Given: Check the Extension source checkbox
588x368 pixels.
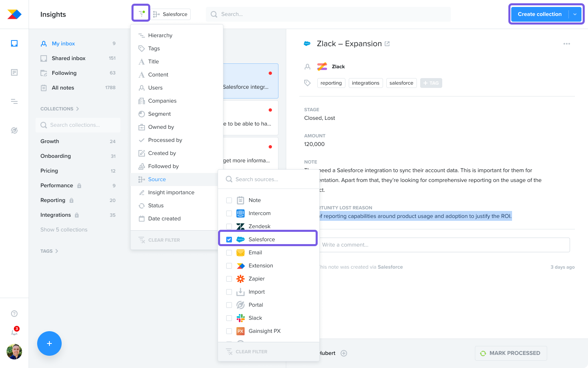Looking at the screenshot, I should [x=229, y=266].
